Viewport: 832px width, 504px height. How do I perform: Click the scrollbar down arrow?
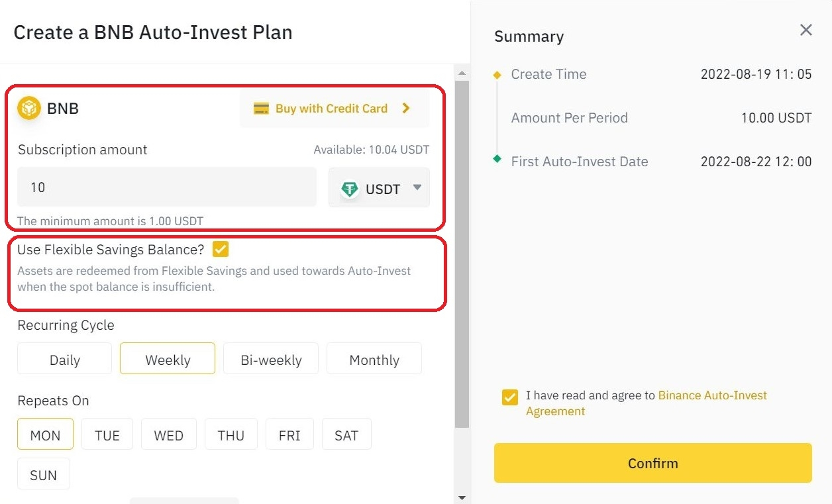click(x=462, y=498)
